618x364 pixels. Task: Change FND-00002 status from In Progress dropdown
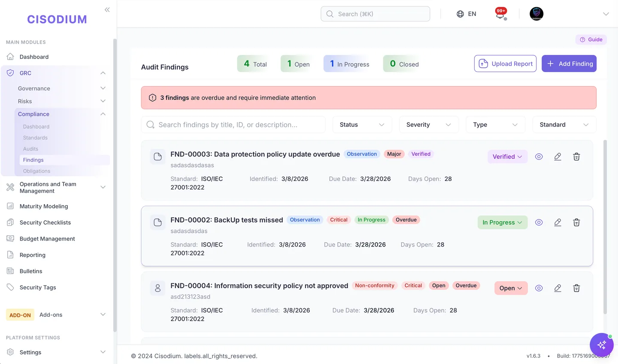[x=503, y=223]
